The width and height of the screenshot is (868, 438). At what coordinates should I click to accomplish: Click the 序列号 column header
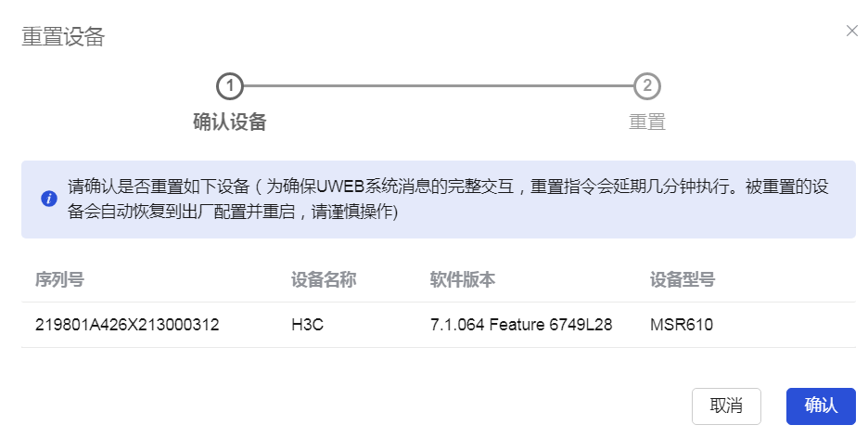pyautogui.click(x=59, y=280)
